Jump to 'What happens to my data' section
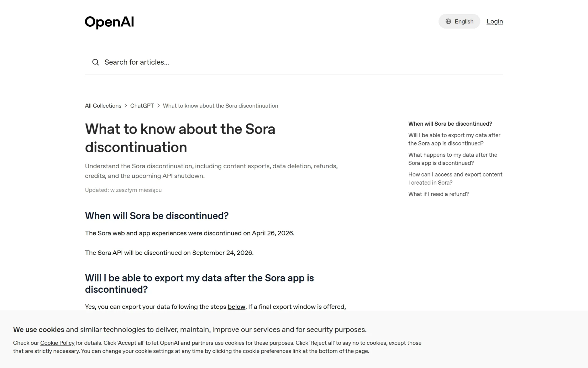 pyautogui.click(x=452, y=159)
